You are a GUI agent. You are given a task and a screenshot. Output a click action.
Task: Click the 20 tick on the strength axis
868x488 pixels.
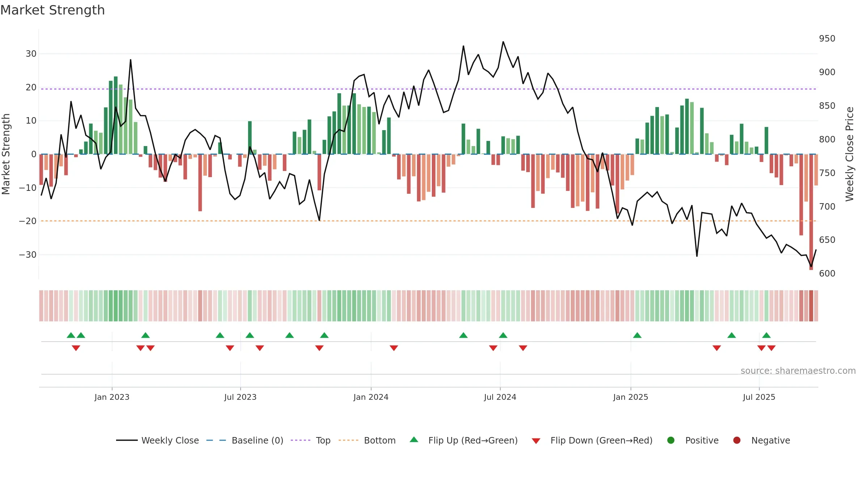(x=31, y=87)
